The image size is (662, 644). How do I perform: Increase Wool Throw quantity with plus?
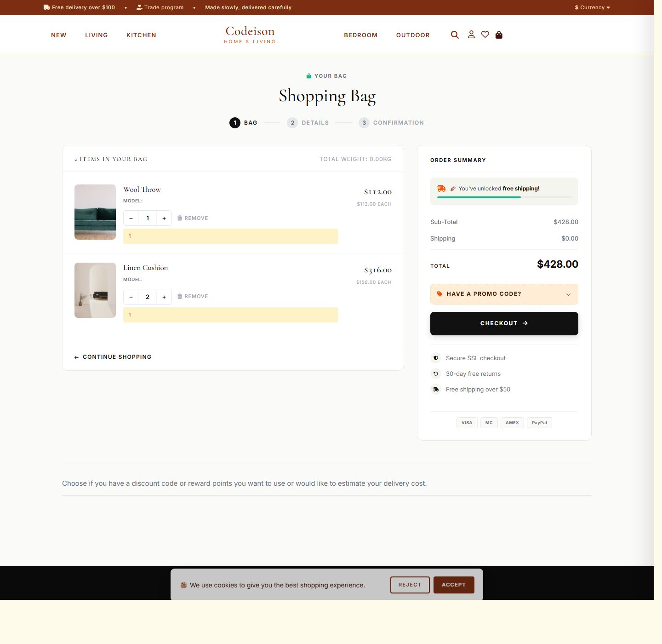tap(164, 218)
